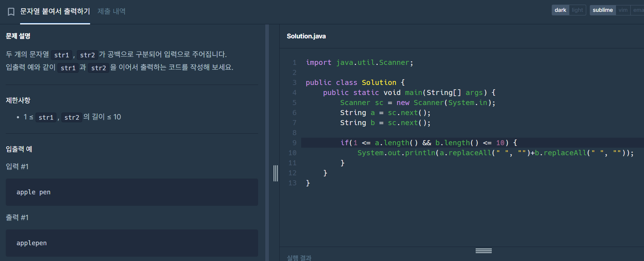Click the 'public static void main' line
644x261 pixels.
409,92
